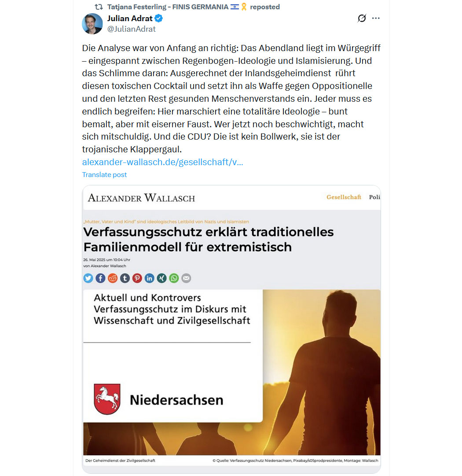
Task: Click the Niedersachsen coat of arms image
Action: click(107, 399)
